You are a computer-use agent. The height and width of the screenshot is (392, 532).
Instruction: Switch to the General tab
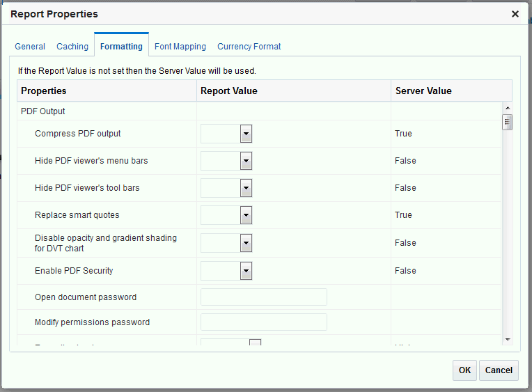(x=30, y=47)
